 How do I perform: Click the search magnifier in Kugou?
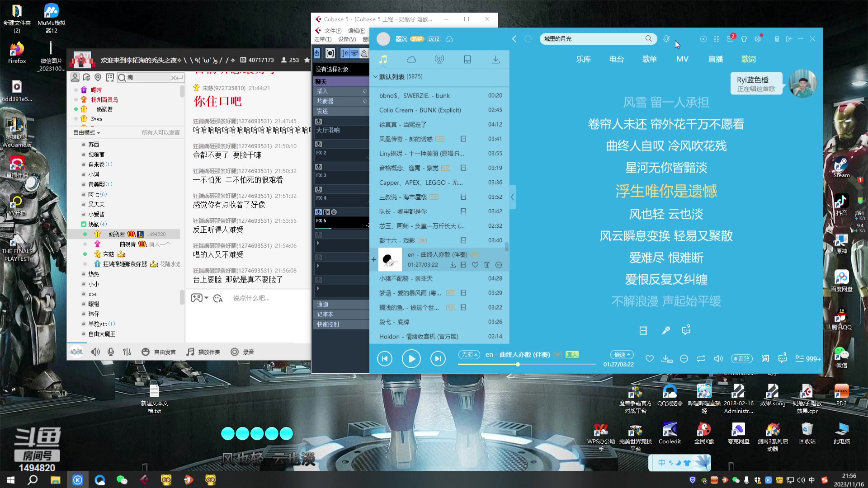648,39
